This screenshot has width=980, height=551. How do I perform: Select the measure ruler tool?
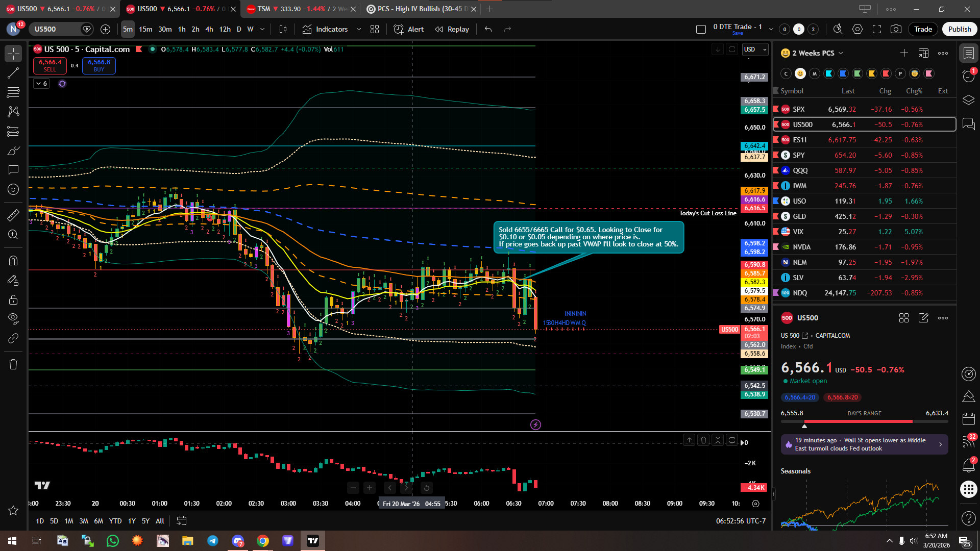[13, 215]
